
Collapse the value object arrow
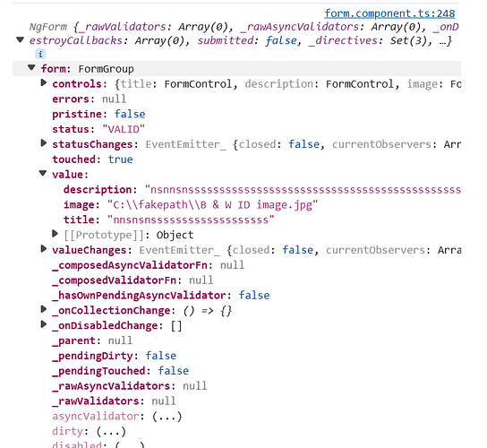(x=43, y=173)
